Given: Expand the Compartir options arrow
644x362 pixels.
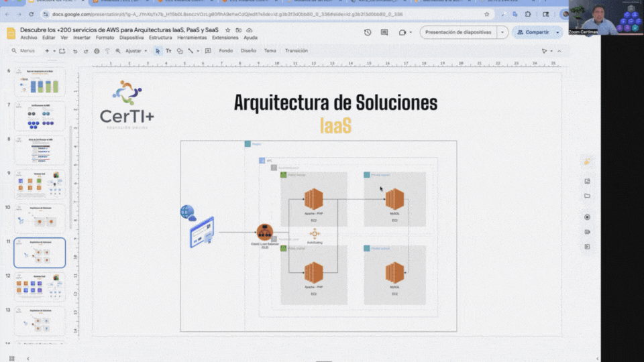Looking at the screenshot, I should [557, 32].
